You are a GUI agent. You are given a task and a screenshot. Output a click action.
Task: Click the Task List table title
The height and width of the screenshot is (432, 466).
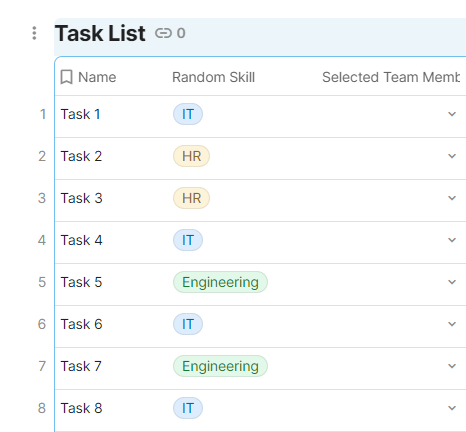tap(100, 33)
